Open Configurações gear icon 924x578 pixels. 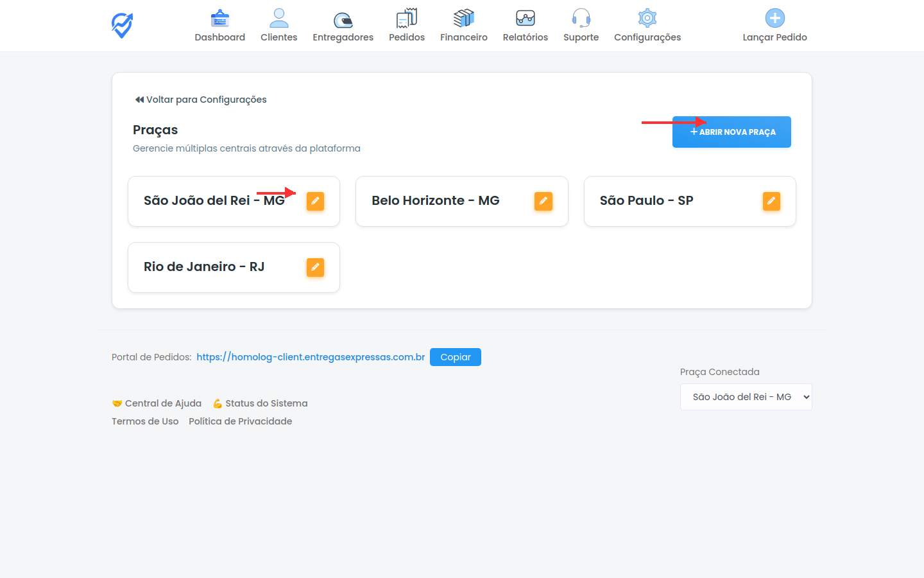(647, 19)
